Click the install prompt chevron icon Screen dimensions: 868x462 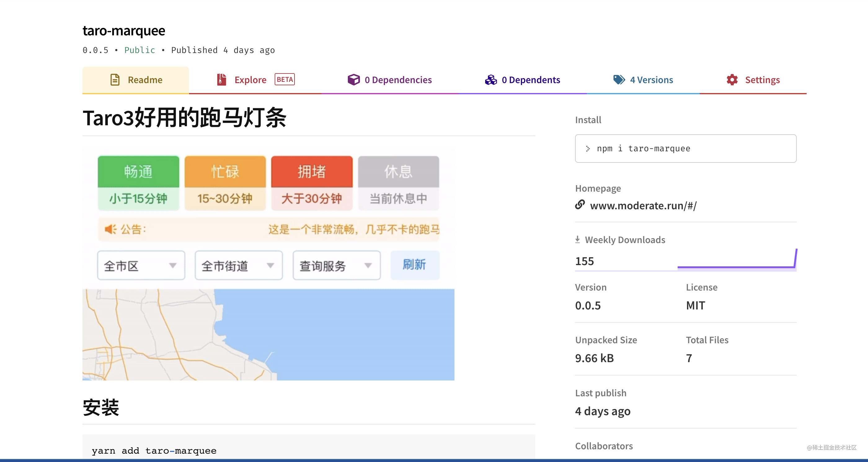click(x=588, y=149)
